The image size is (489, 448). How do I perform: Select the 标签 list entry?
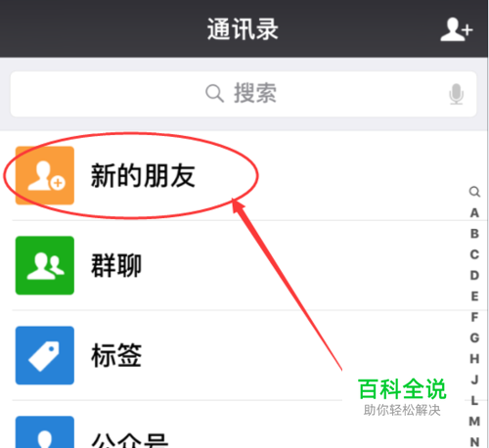pos(243,355)
